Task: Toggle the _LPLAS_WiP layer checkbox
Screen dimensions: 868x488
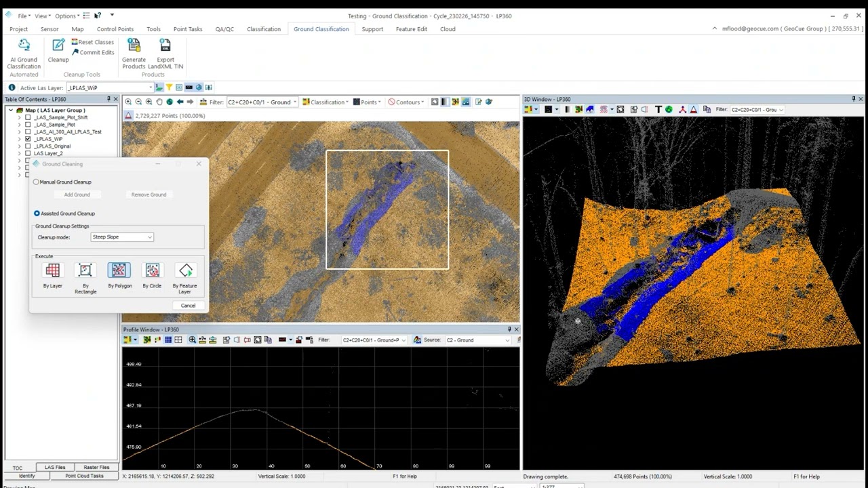Action: coord(28,139)
